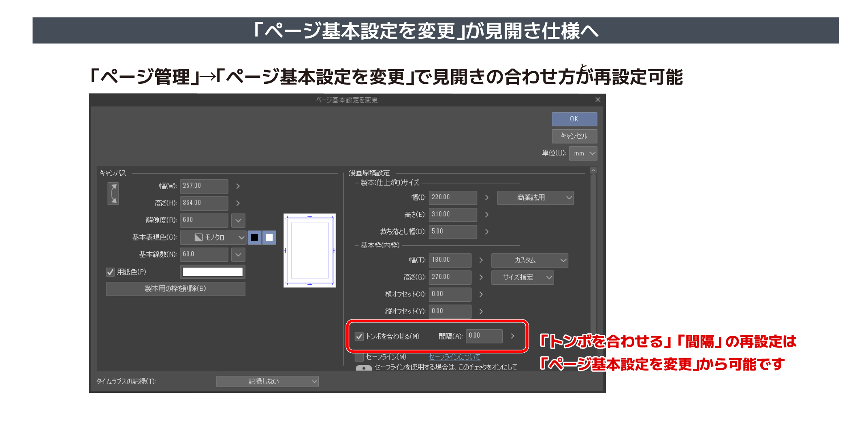Image resolution: width=868 pixels, height=424 pixels.
Task: Click the arrow next to 間隔(A) 0.00
Action: coord(512,336)
